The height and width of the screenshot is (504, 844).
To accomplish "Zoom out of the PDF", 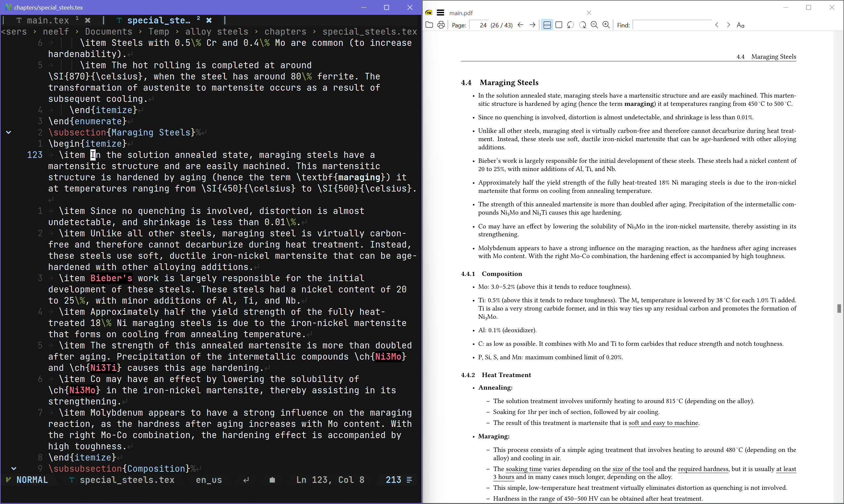I will pyautogui.click(x=594, y=25).
